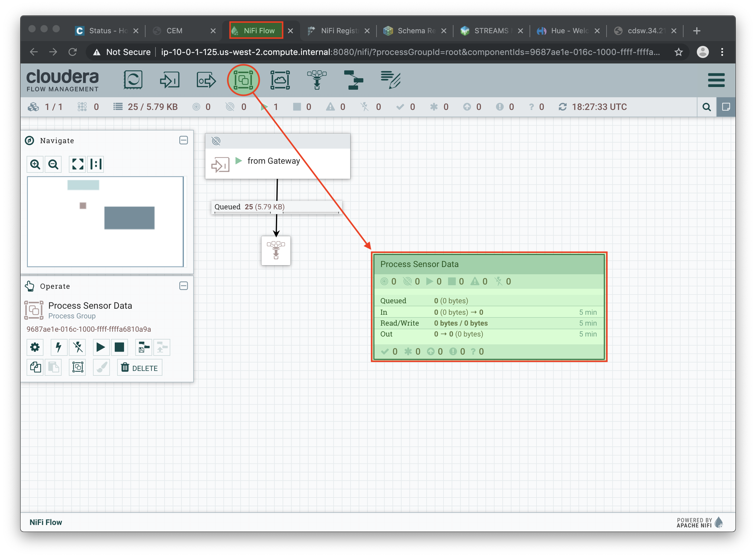
Task: Disable the selected process group components
Action: click(78, 347)
